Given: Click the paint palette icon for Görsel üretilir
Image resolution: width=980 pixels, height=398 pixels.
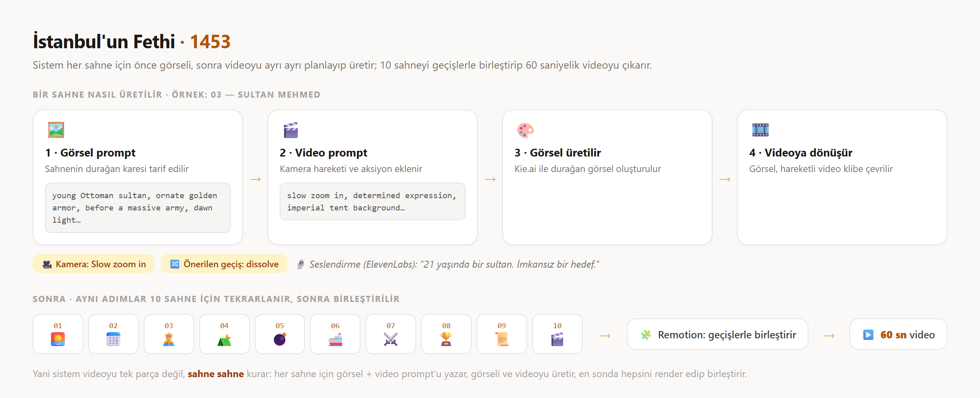Looking at the screenshot, I should click(x=526, y=130).
